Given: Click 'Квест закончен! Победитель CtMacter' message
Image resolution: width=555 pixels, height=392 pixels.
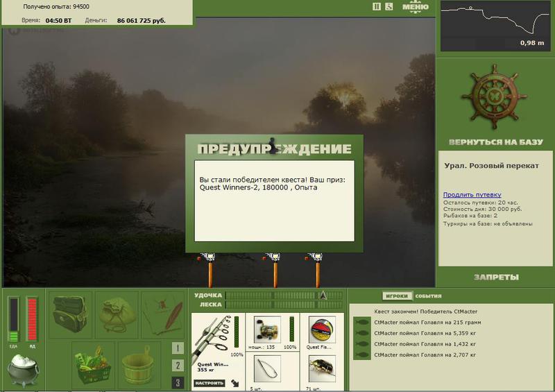Looking at the screenshot, I should [425, 312].
